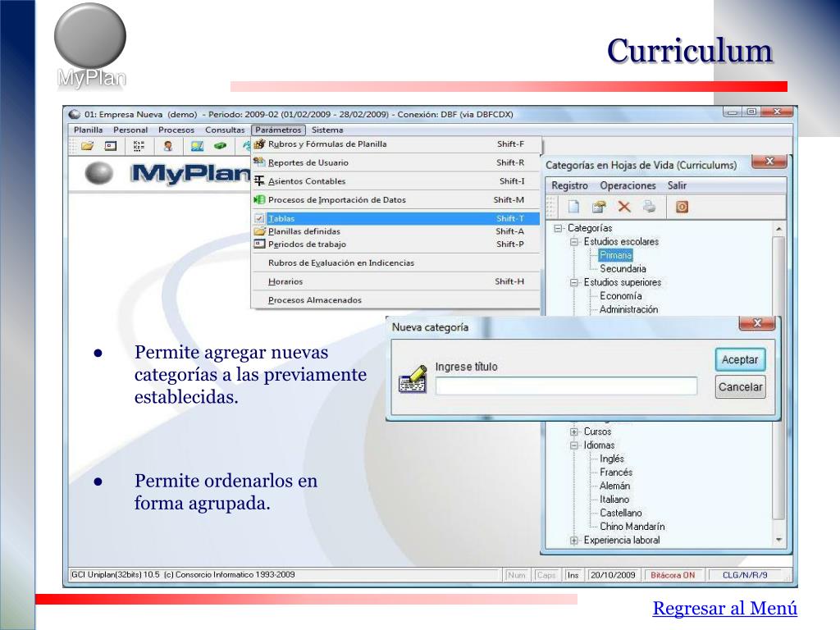Image resolution: width=840 pixels, height=630 pixels.
Task: Choose Tablas from Parámetros menu
Action: (396, 218)
